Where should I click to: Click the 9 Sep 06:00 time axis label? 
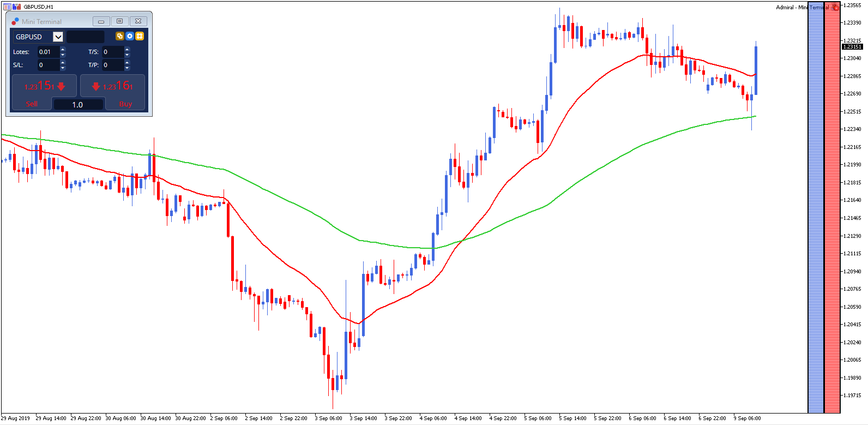[748, 418]
